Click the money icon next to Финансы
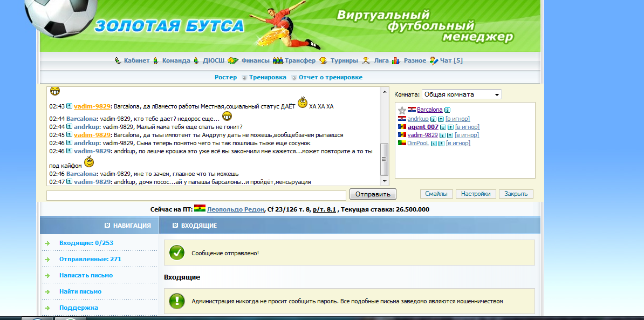The height and width of the screenshot is (320, 644). point(233,61)
